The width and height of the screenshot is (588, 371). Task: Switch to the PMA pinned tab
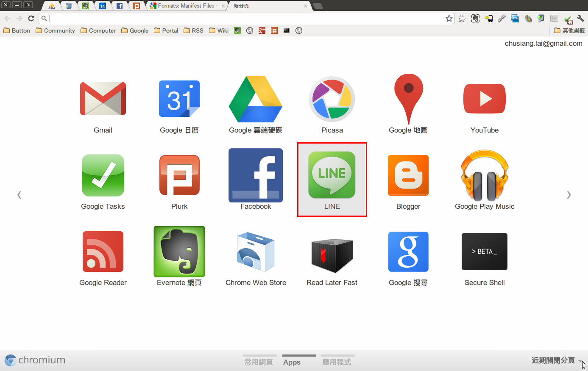pos(52,6)
